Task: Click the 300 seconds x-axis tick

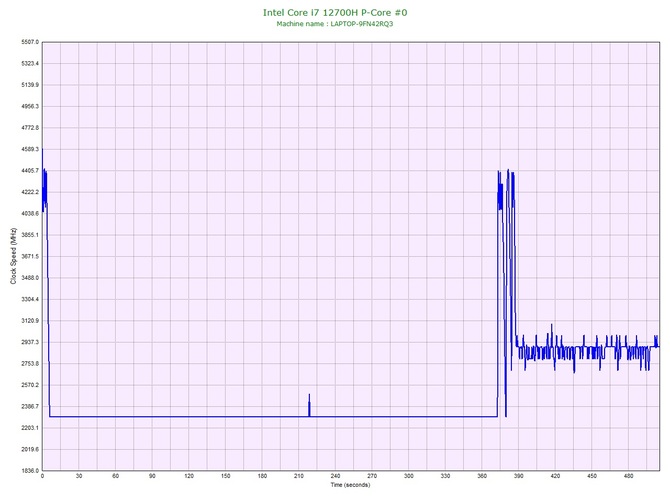Action: (409, 476)
